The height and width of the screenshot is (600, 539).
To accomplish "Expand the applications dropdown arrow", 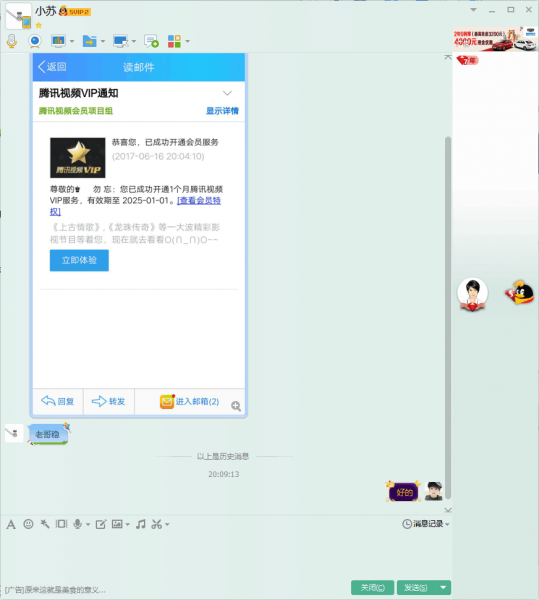I will click(x=187, y=41).
